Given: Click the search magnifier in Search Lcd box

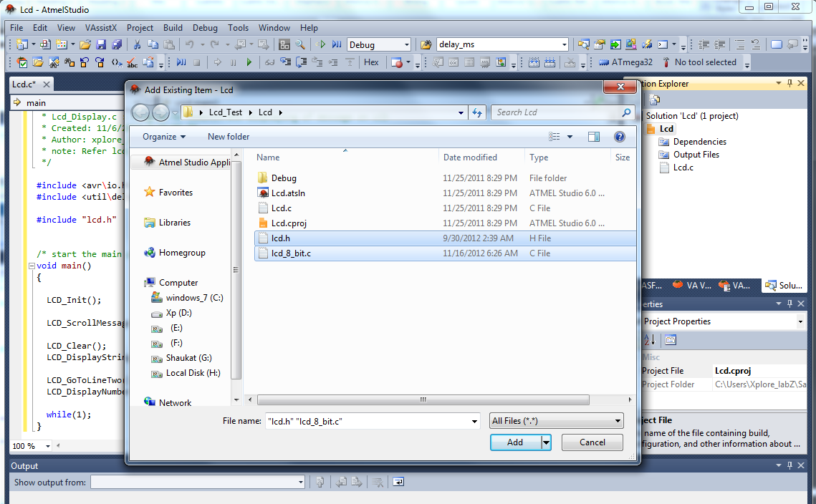Looking at the screenshot, I should point(627,112).
